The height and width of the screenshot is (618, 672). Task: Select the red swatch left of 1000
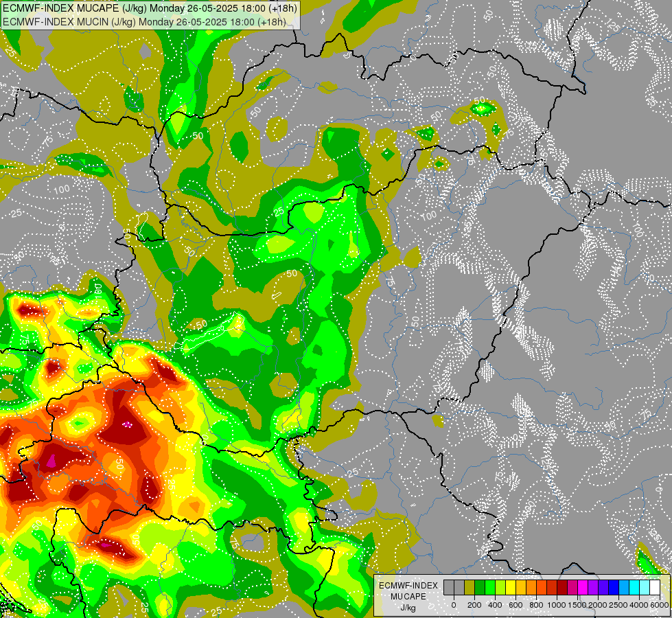(x=552, y=587)
